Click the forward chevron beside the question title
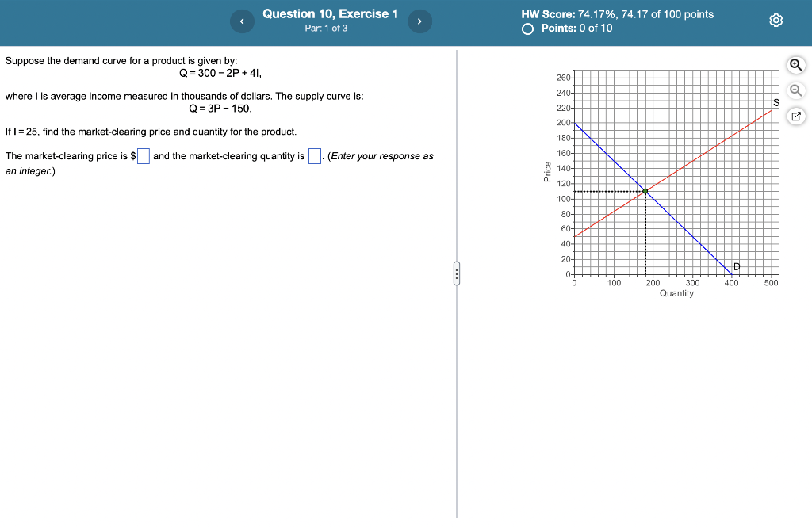The image size is (812, 527). [x=419, y=21]
